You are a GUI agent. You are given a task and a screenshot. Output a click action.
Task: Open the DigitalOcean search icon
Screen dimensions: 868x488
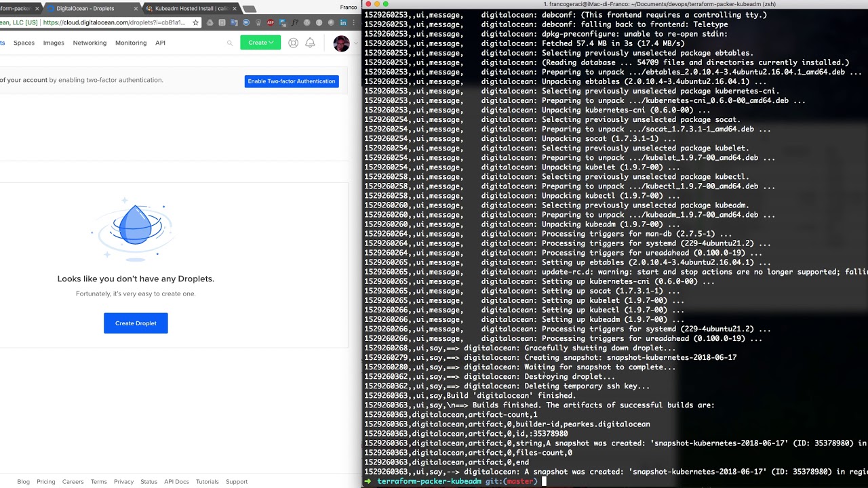[230, 43]
